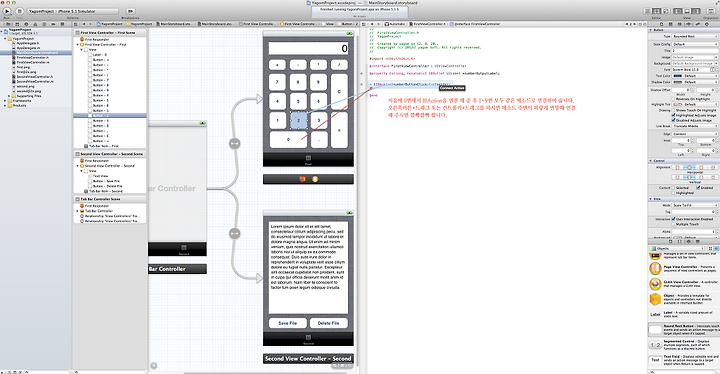Open the Attributes inspector tab

(690, 24)
